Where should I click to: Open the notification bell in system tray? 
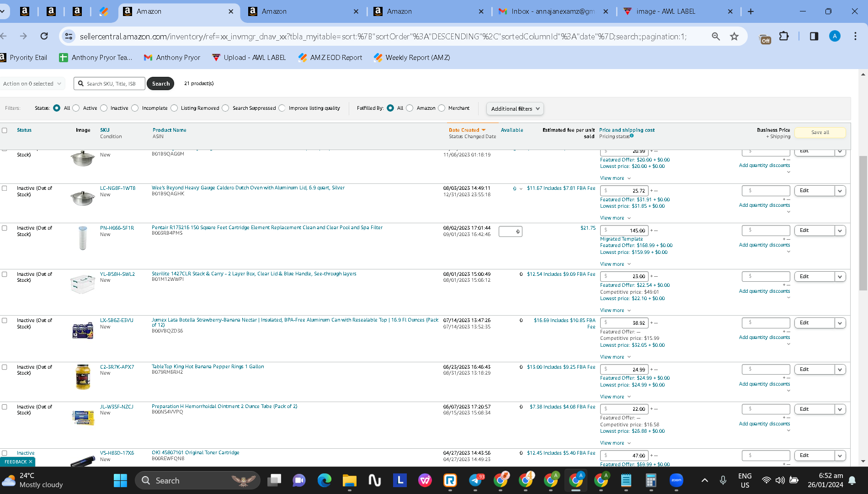tap(852, 480)
